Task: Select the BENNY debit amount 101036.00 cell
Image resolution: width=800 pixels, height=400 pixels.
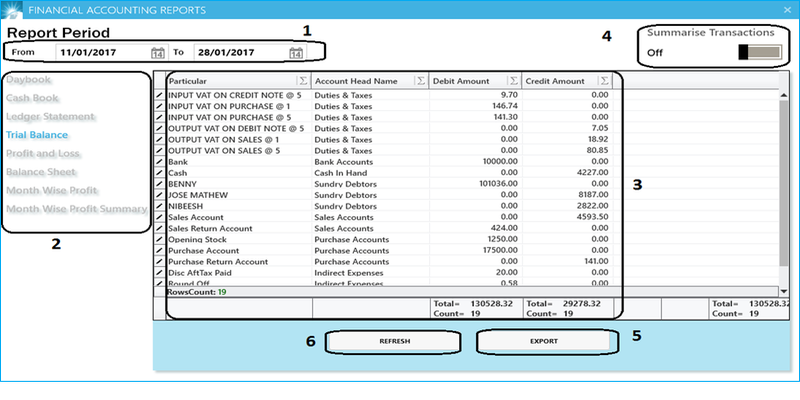Action: (475, 184)
